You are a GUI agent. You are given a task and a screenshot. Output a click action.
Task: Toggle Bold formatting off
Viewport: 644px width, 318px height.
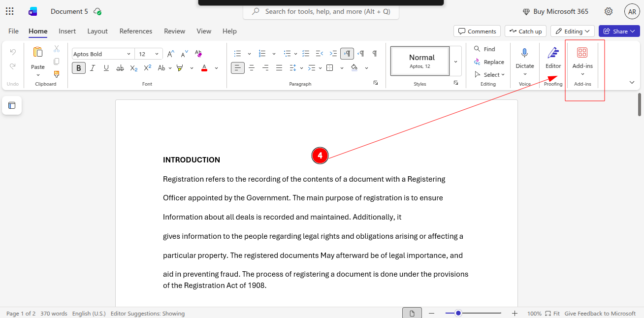click(x=79, y=68)
